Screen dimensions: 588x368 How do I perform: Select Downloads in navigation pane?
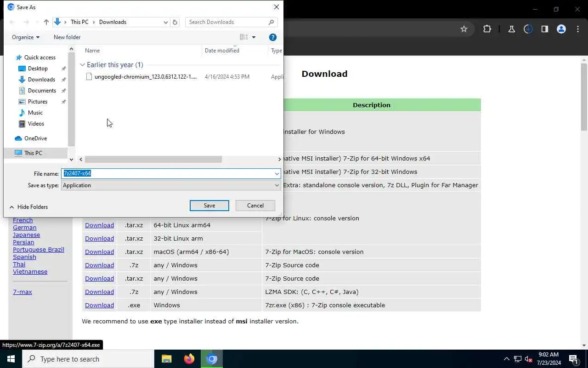click(x=41, y=80)
